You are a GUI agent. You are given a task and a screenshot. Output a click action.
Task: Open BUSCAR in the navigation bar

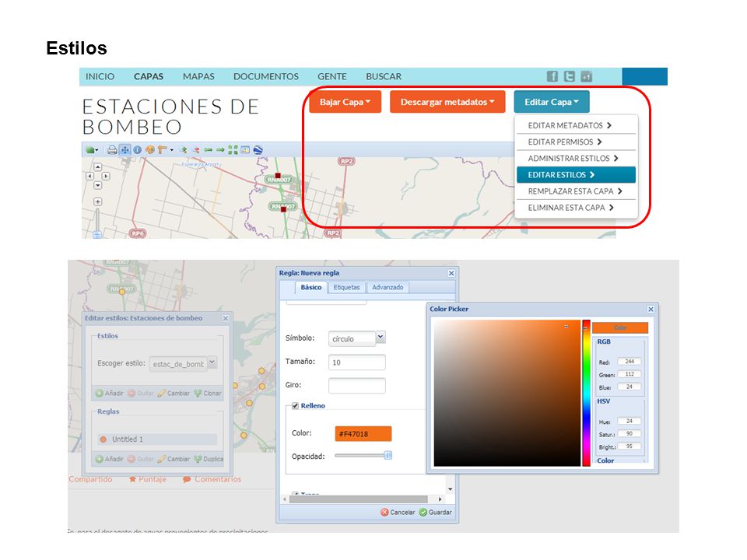(x=384, y=77)
